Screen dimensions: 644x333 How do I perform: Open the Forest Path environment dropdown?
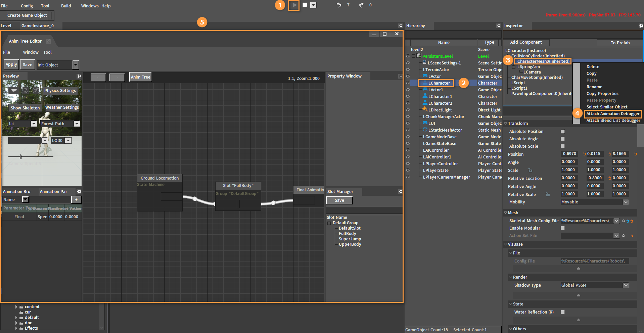tap(77, 124)
